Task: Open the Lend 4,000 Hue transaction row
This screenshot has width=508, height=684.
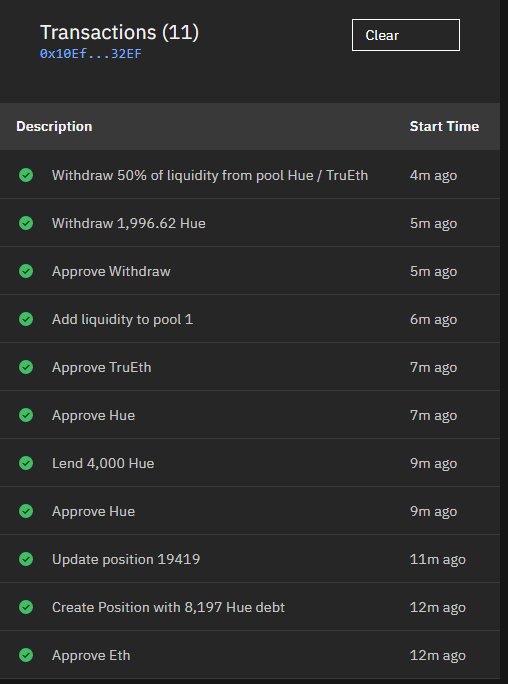Action: (250, 463)
